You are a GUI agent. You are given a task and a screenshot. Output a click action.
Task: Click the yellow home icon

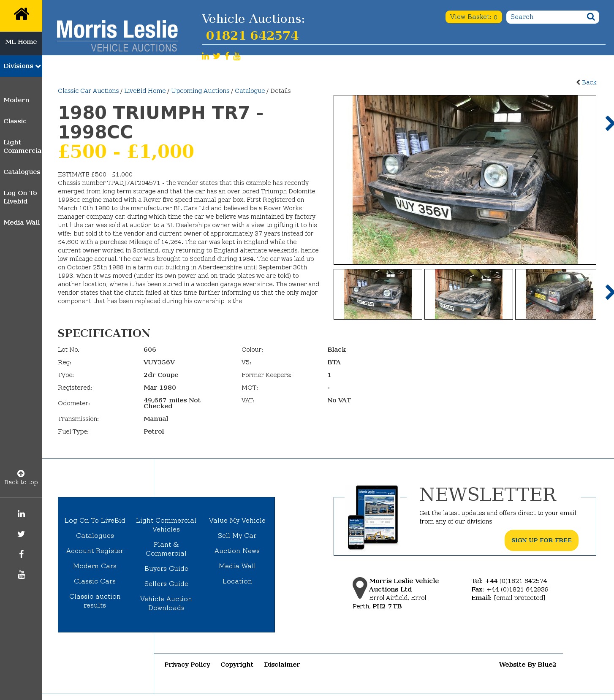[21, 14]
